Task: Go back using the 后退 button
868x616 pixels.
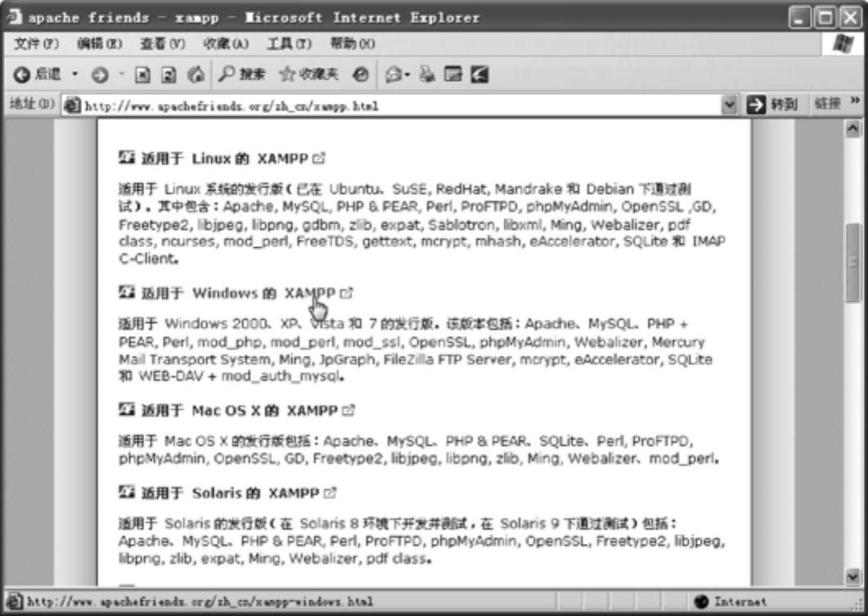Action: click(37, 74)
